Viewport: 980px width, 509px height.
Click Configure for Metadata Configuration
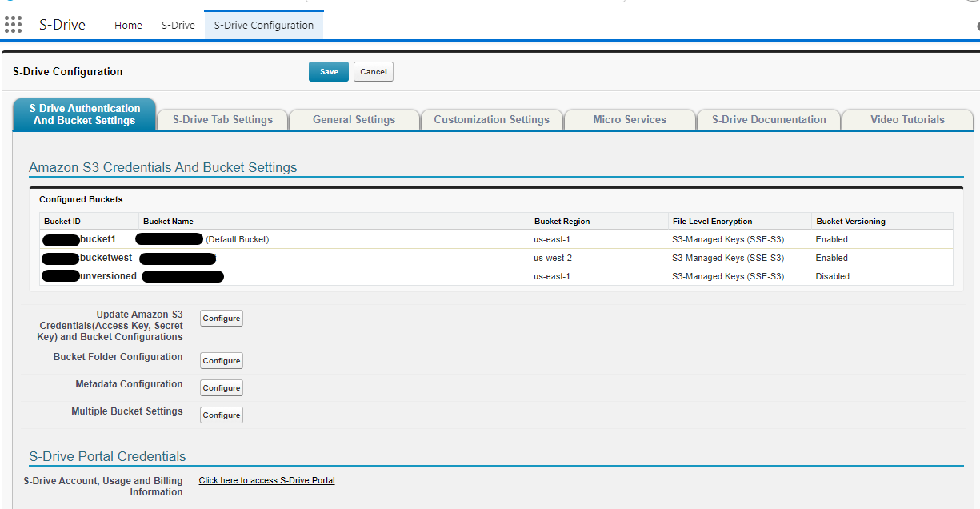pos(222,388)
